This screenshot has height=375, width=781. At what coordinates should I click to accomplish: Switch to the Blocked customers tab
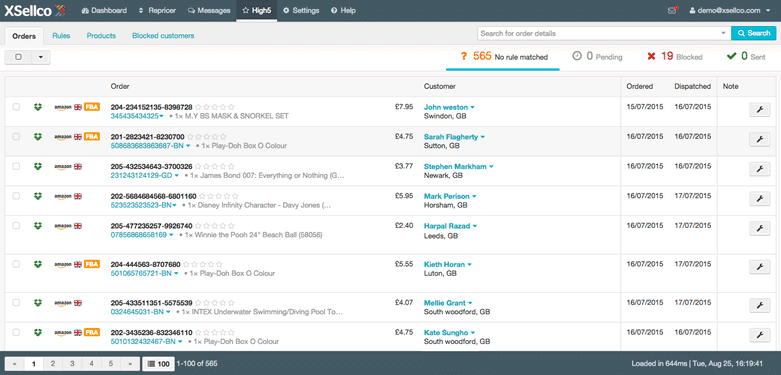tap(163, 36)
